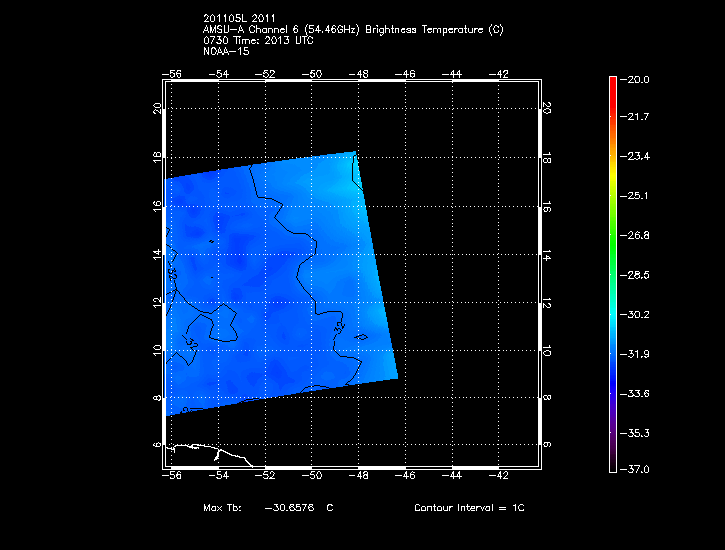The image size is (725, 550).
Task: Click the 14 latitude label on right axis
Action: pos(546,255)
